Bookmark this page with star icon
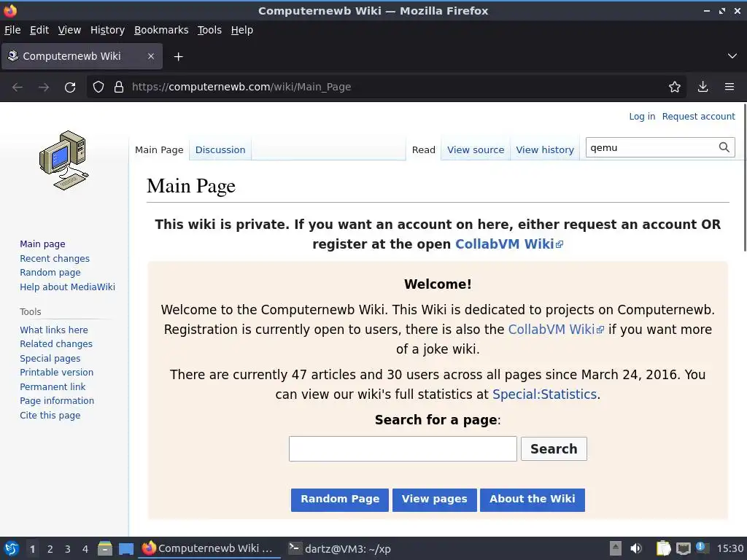Viewport: 747px width, 560px height. [x=675, y=87]
